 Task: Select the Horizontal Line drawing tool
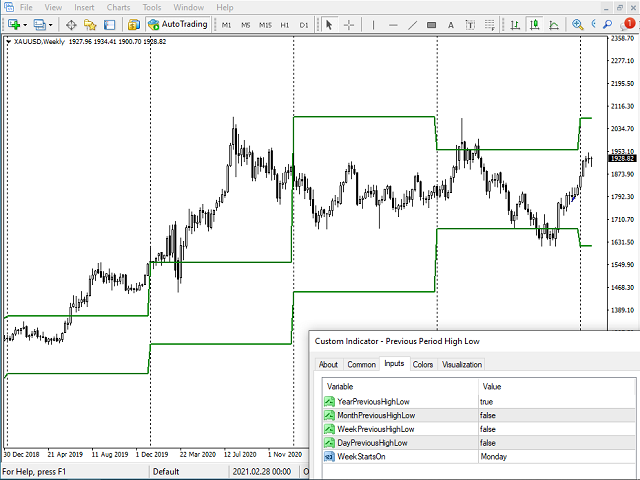tap(393, 25)
